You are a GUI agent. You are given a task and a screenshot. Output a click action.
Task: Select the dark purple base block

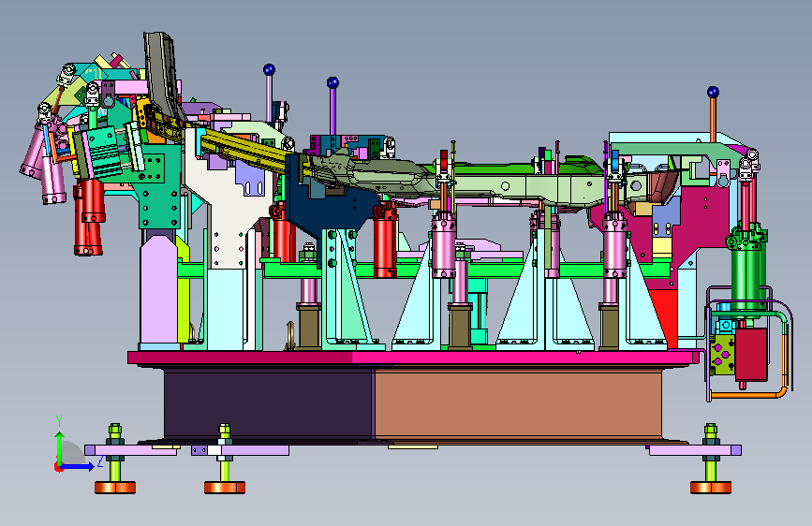pyautogui.click(x=268, y=403)
